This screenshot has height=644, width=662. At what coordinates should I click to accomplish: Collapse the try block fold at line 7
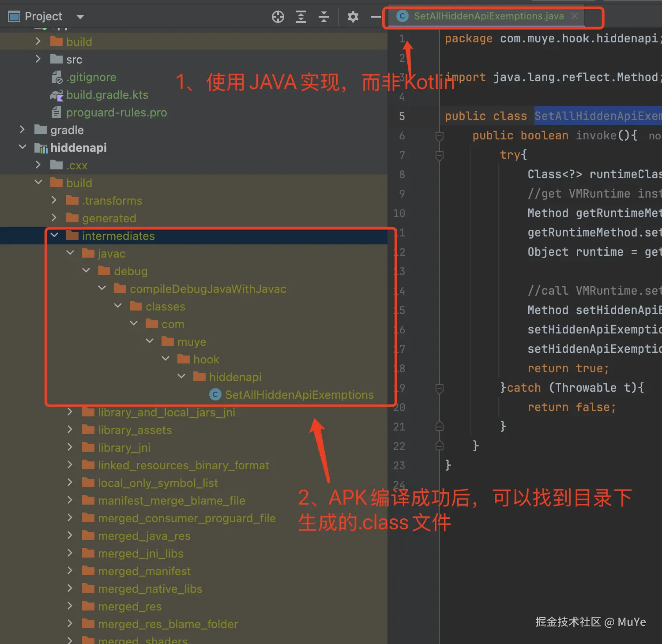point(439,155)
